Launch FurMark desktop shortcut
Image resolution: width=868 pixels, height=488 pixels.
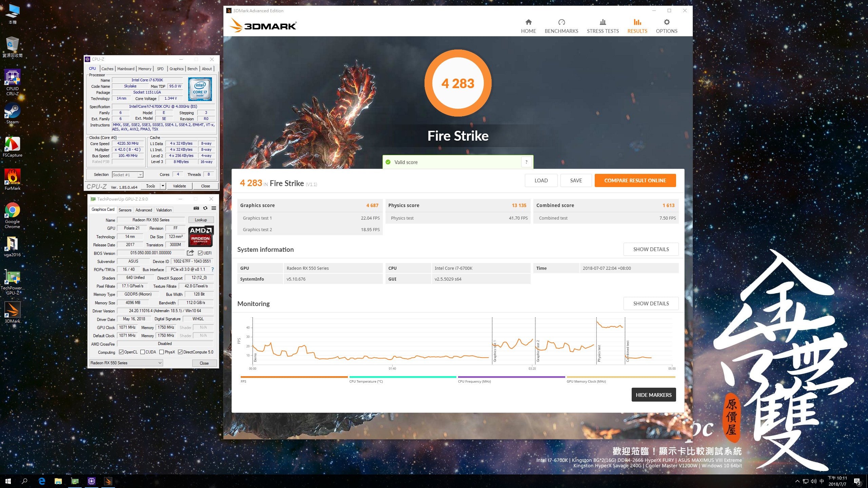[x=13, y=180]
